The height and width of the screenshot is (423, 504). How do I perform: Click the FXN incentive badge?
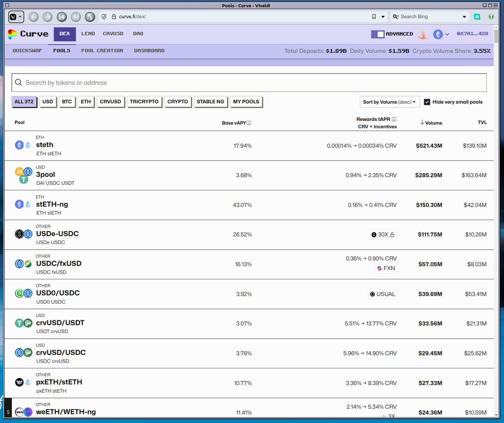pos(386,268)
